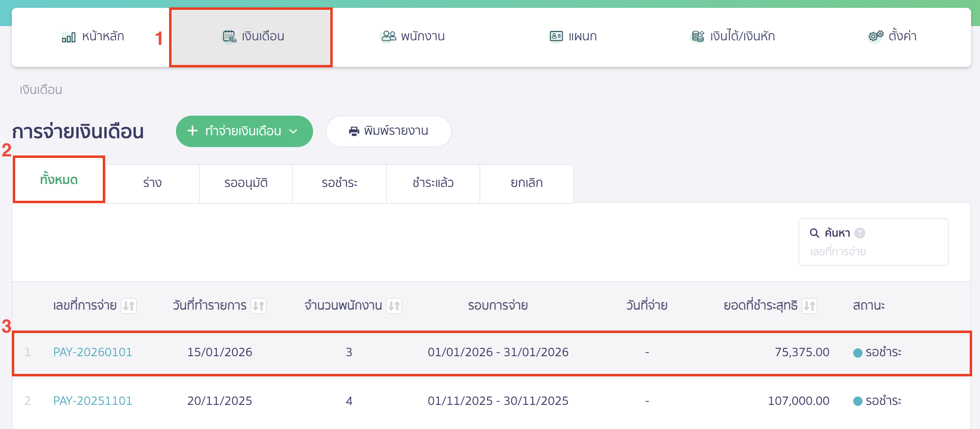The image size is (980, 429).
Task: Click the แผนก department ID card icon
Action: tap(556, 36)
